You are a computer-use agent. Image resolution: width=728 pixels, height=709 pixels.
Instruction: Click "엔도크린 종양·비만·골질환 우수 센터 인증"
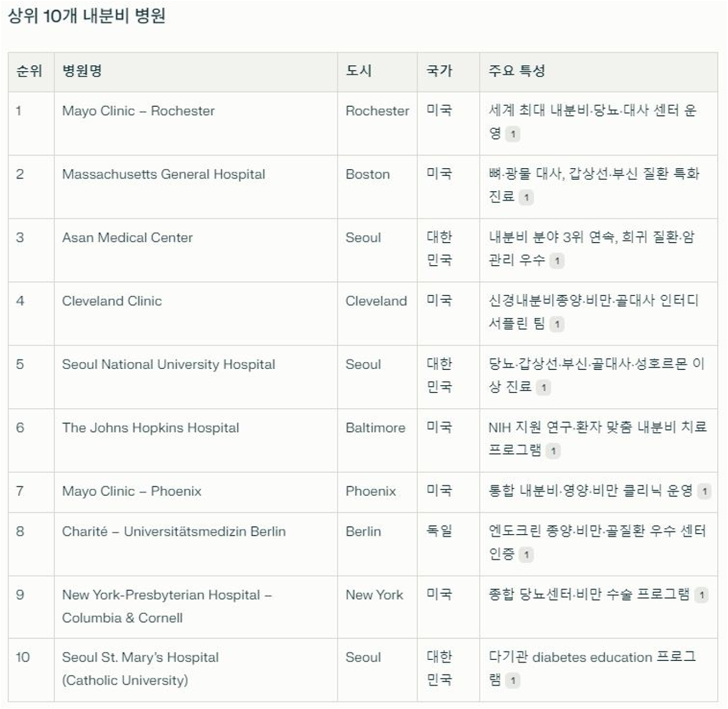point(597,542)
